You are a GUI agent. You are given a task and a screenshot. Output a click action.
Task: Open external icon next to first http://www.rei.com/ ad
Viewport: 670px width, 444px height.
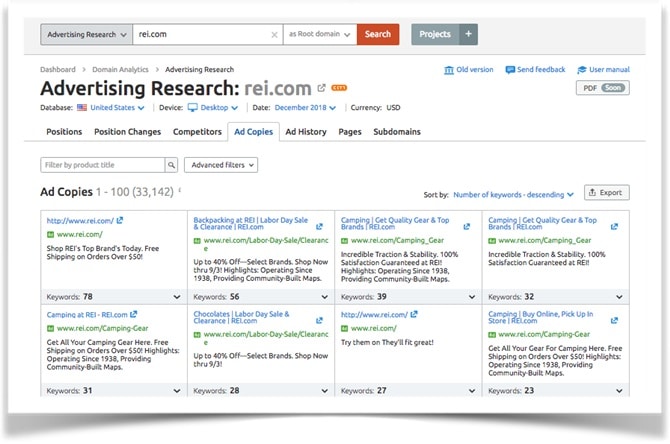(x=120, y=221)
